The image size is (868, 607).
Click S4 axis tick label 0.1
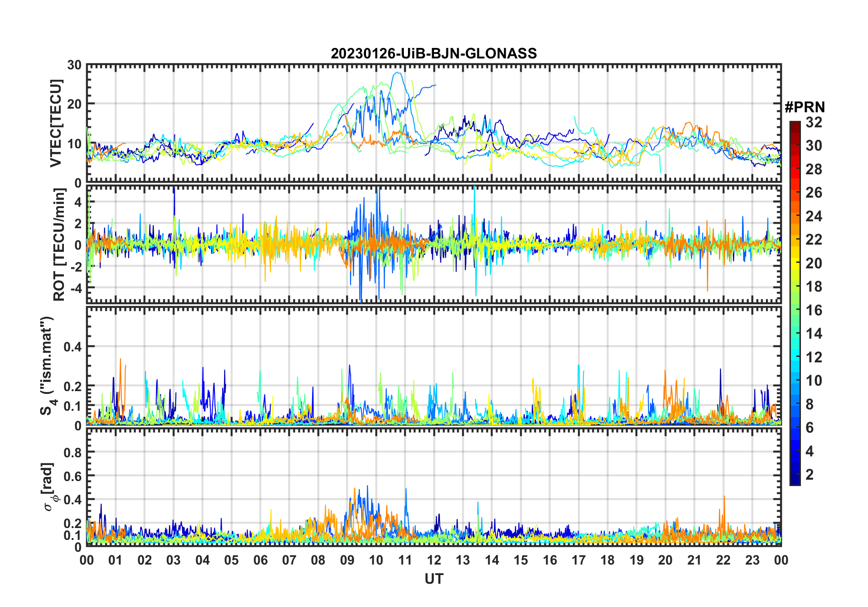73,406
